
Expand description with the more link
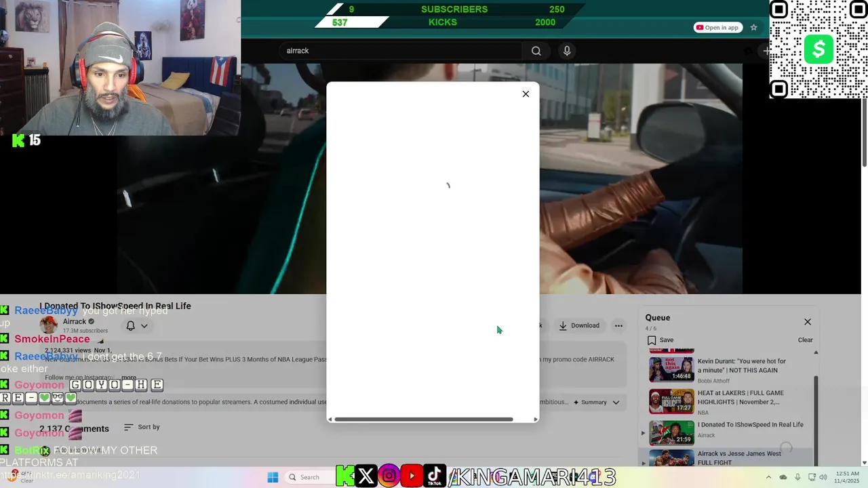[x=129, y=378]
